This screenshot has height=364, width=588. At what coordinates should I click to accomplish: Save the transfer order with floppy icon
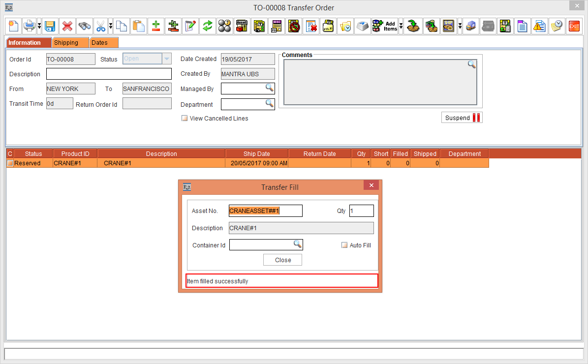50,26
